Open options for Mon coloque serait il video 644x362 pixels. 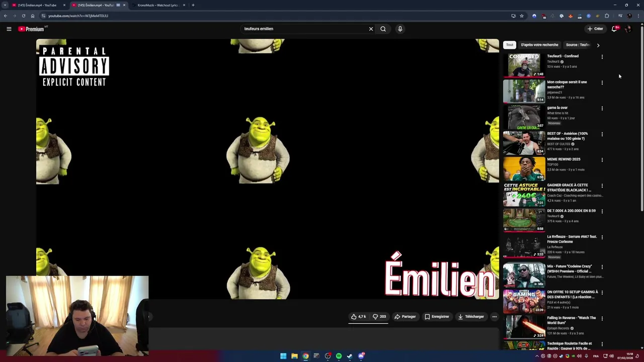click(602, 82)
